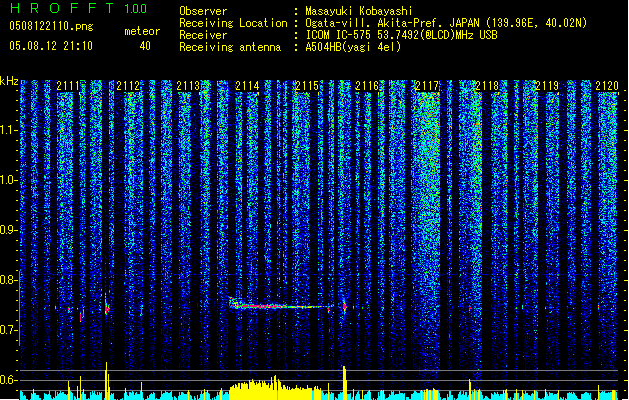Select the 2118 time marker
Viewport: 629px width, 400px height.
click(x=487, y=86)
